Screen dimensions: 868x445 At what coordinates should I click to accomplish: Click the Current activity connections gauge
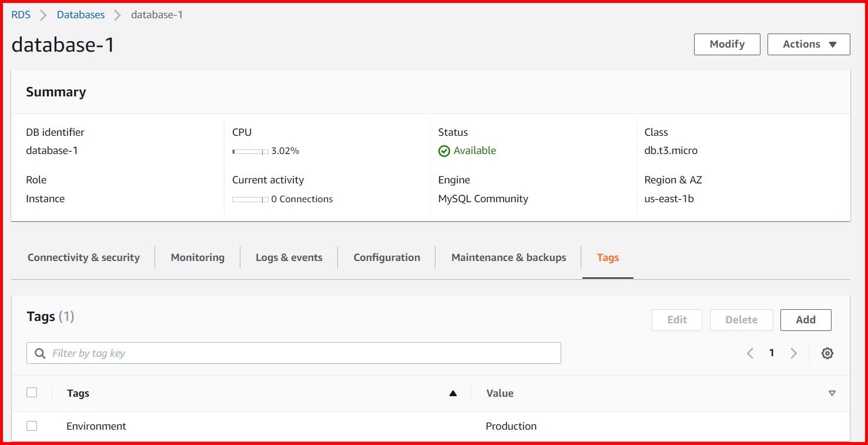pyautogui.click(x=249, y=199)
